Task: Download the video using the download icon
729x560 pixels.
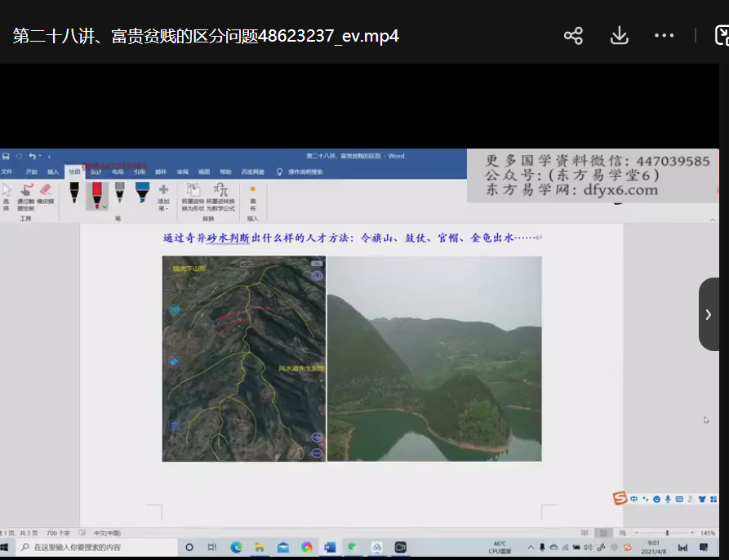Action: (619, 36)
